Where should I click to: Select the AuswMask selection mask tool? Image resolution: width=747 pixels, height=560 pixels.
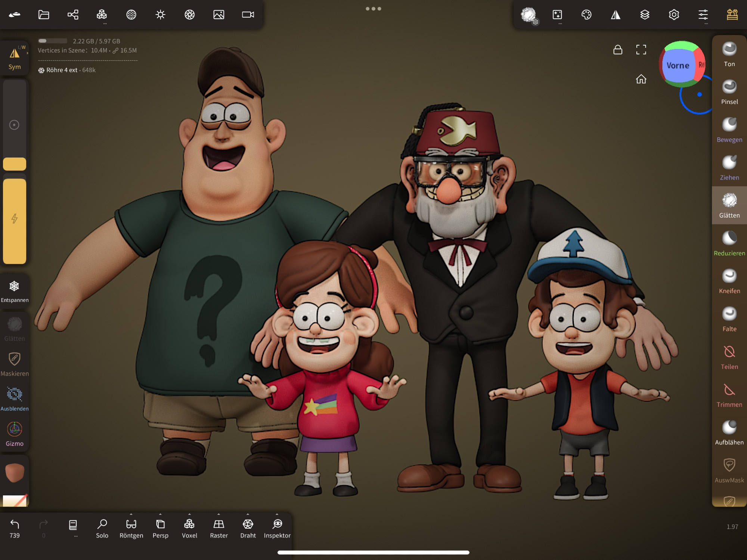pos(729,470)
